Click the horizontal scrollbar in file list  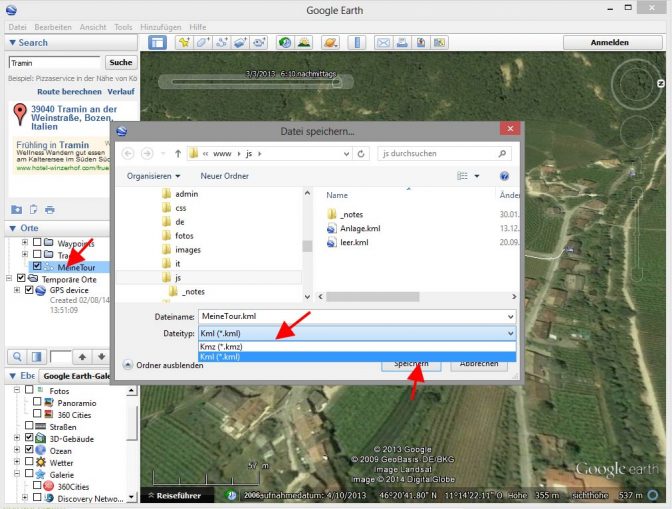click(x=372, y=296)
